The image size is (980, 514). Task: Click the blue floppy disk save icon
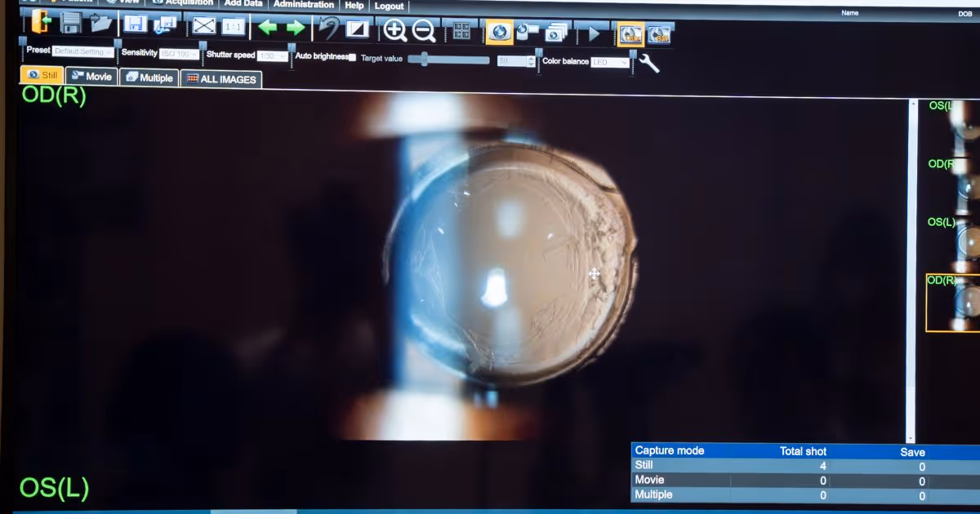pyautogui.click(x=135, y=24)
